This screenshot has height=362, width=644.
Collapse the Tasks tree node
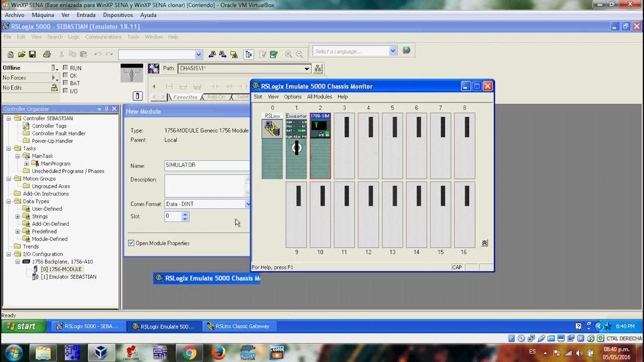pyautogui.click(x=9, y=149)
